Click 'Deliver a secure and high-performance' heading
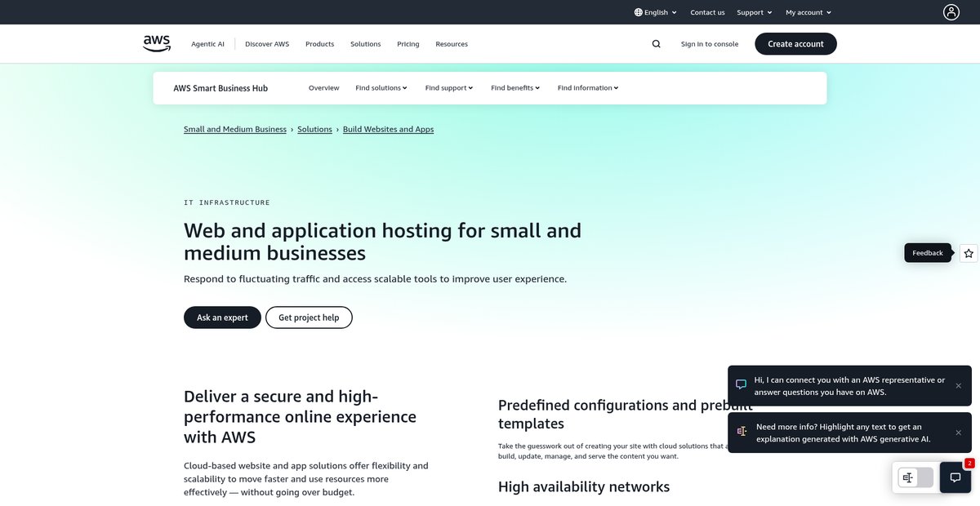 click(300, 416)
